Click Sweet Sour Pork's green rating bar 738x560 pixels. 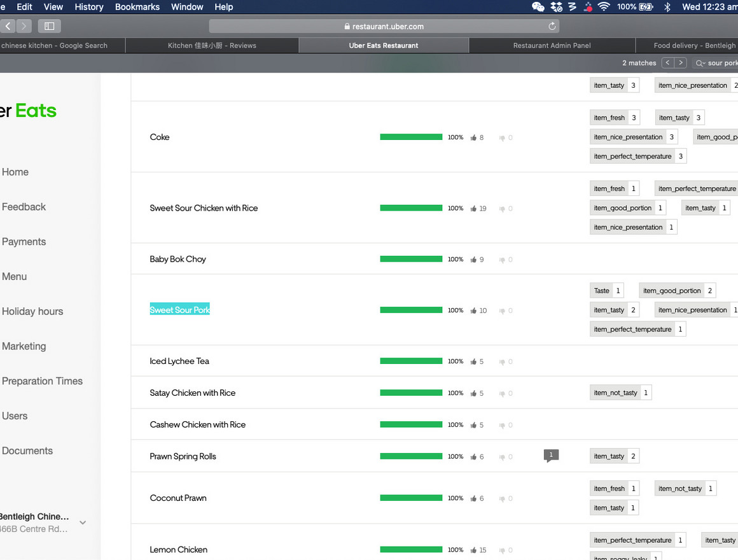[x=411, y=310]
